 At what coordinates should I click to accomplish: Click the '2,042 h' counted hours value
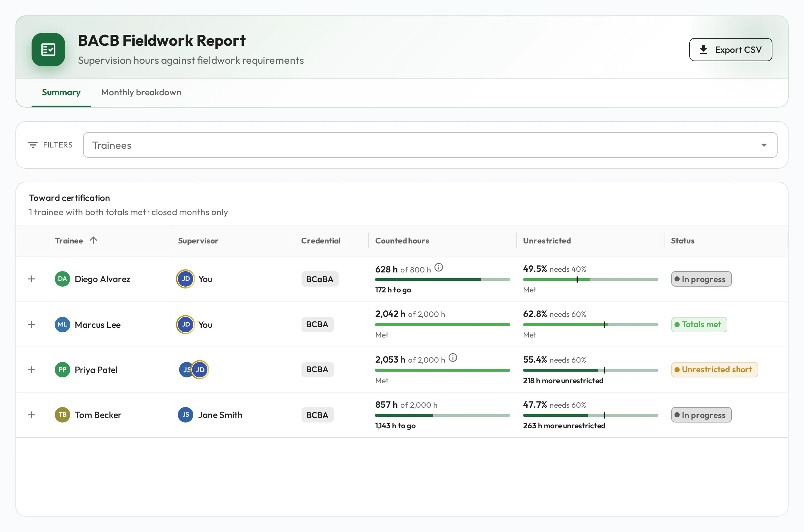tap(390, 314)
